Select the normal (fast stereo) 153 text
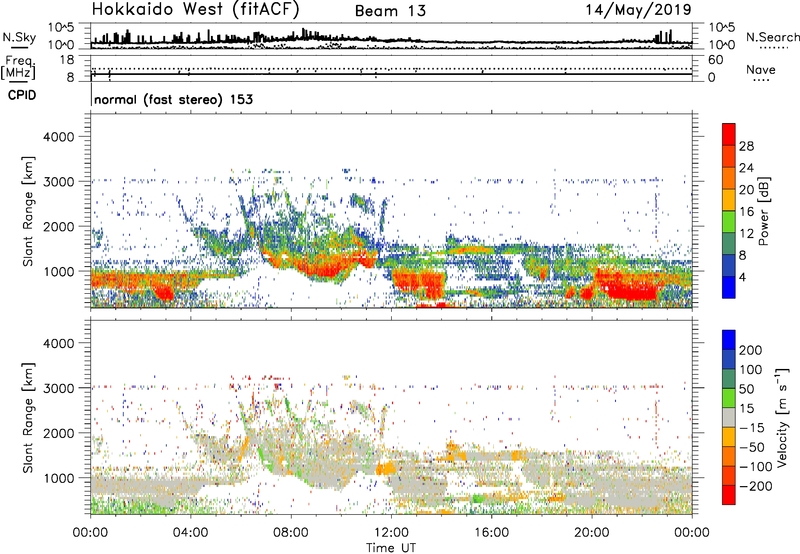Image resolution: width=800 pixels, height=554 pixels. click(172, 100)
